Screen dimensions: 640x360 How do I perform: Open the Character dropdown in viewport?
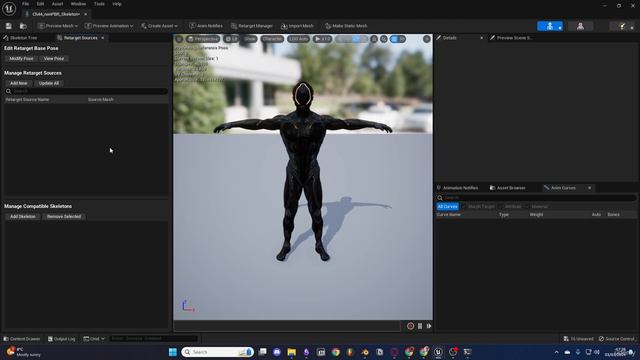(272, 39)
